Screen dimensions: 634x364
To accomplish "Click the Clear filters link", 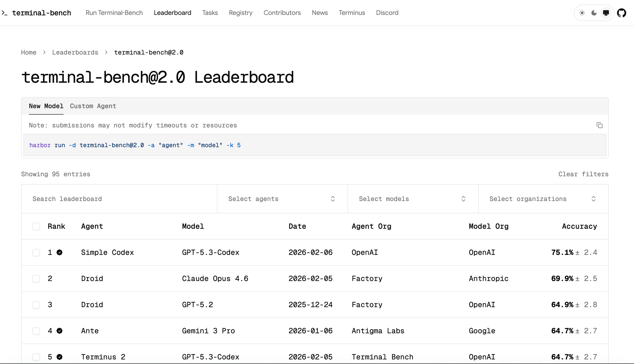I will 583,174.
